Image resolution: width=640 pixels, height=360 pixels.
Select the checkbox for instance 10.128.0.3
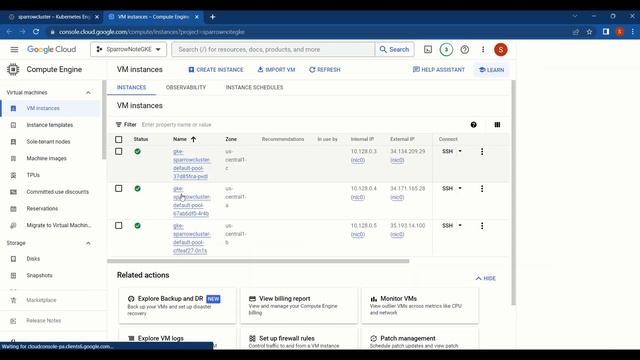click(118, 151)
